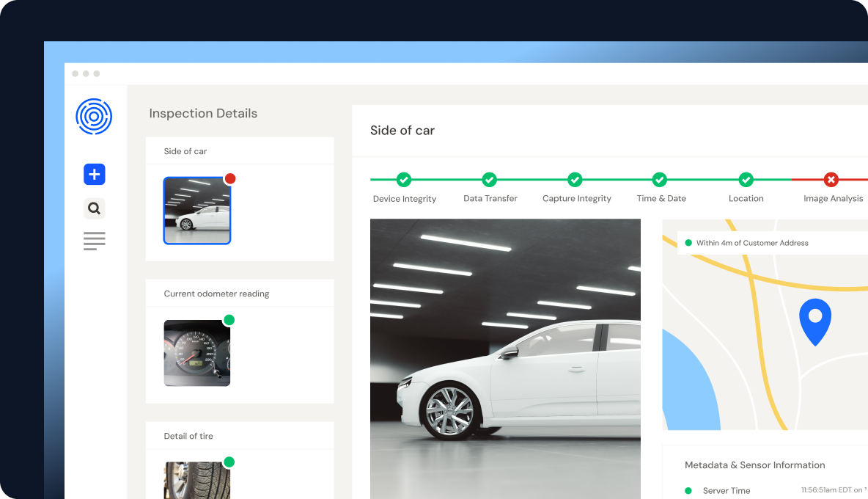
Task: Click the Location check icon
Action: click(x=746, y=180)
